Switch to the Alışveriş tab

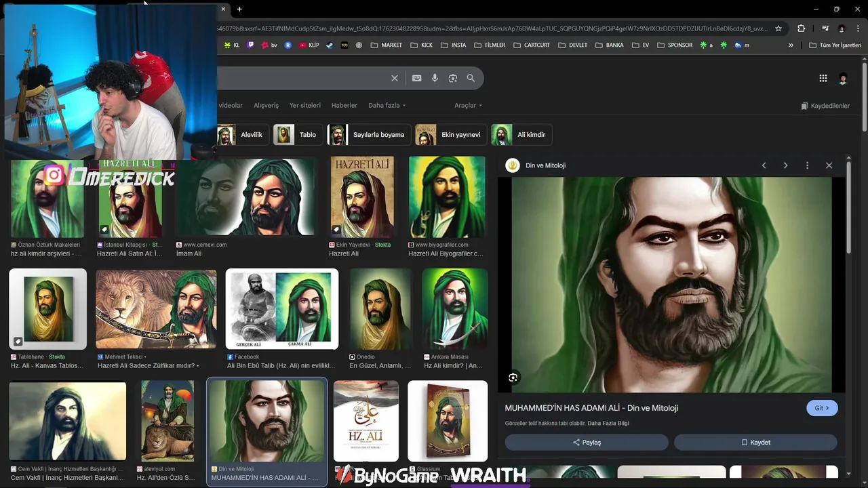tap(266, 106)
